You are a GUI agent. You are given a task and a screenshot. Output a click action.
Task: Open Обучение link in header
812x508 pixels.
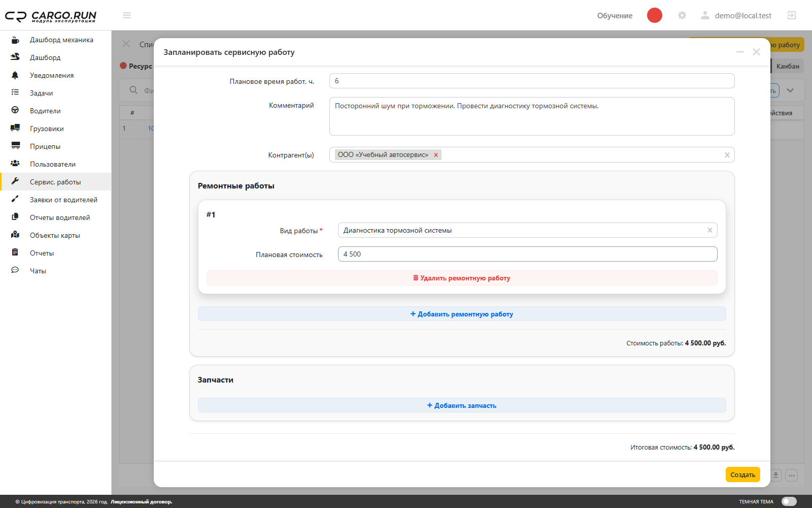click(x=615, y=16)
